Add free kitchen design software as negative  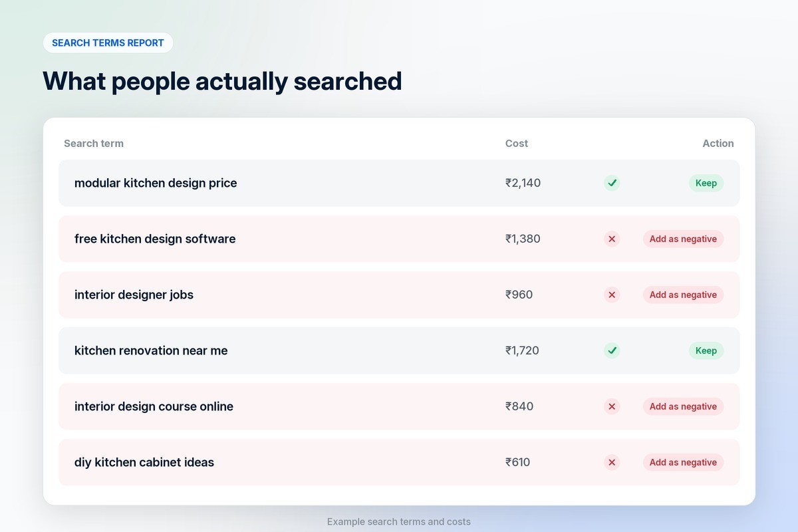tap(683, 239)
